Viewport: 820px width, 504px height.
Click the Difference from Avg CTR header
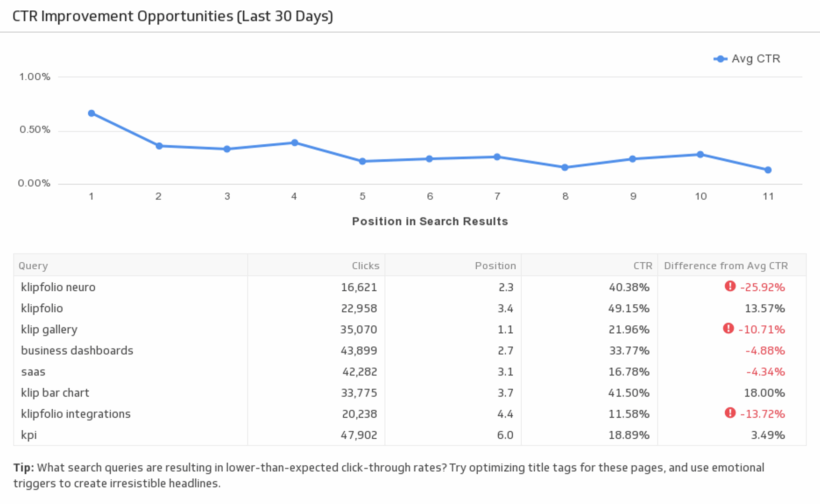726,266
